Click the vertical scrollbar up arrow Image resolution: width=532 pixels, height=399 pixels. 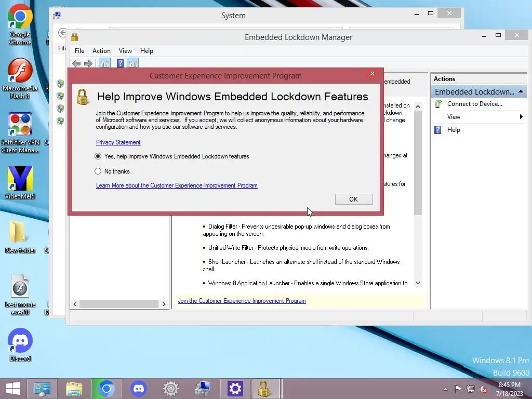pyautogui.click(x=418, y=107)
